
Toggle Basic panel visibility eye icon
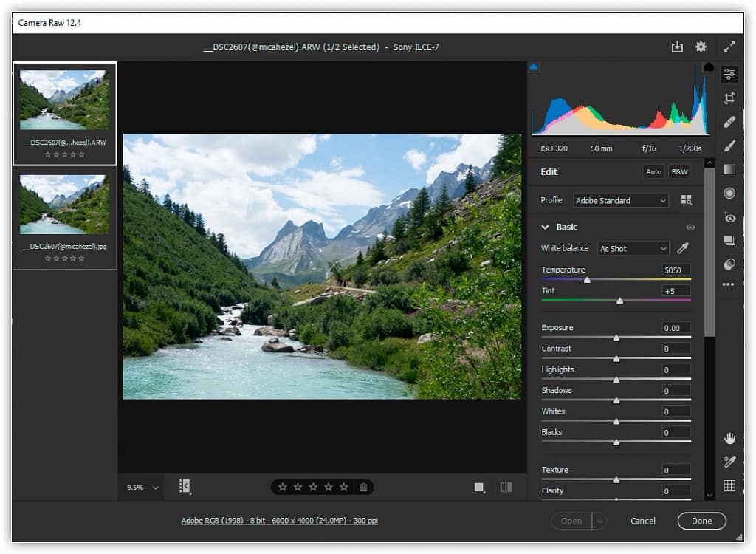[x=690, y=228]
